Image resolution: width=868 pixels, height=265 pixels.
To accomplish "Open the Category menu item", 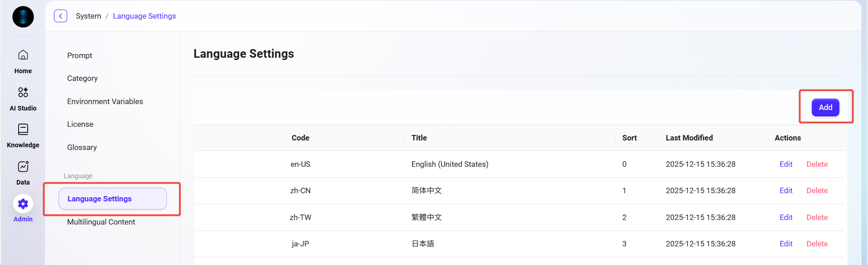I will pos(83,78).
